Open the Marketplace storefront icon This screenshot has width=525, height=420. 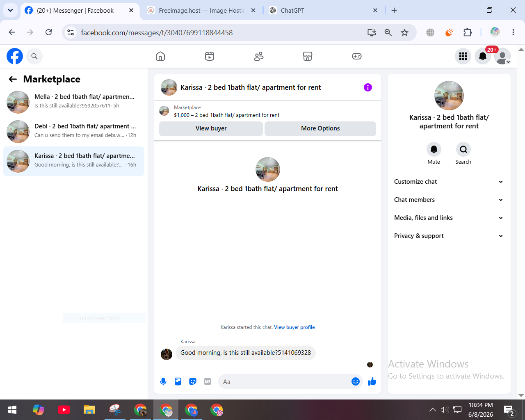(308, 56)
